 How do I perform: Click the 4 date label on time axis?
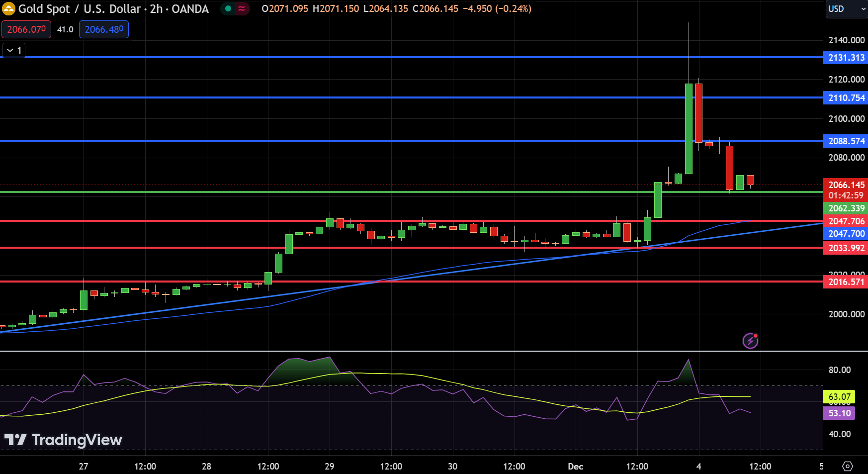coord(698,467)
